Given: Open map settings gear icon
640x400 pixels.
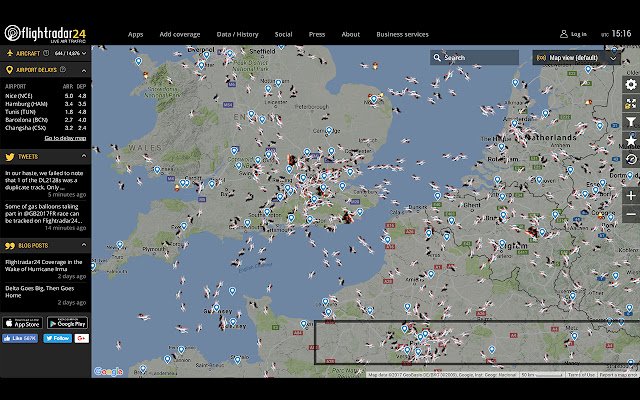Looking at the screenshot, I should click(x=631, y=84).
